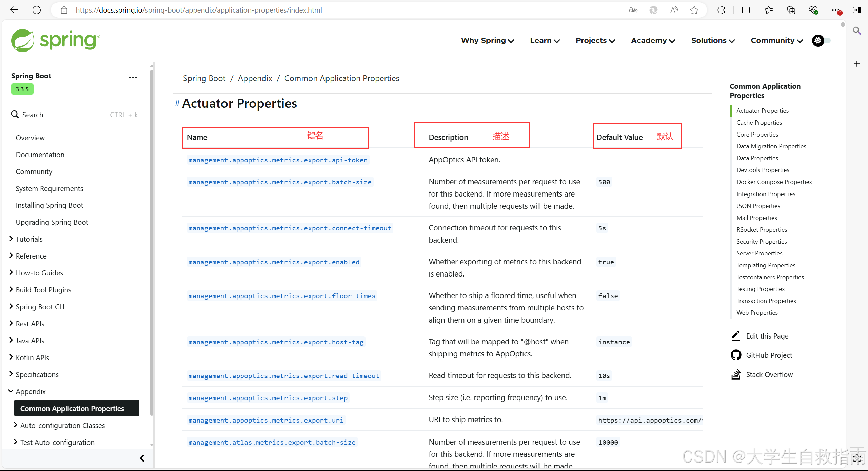This screenshot has width=868, height=471.
Task: Collapse the Appendix section chevron
Action: [11, 391]
